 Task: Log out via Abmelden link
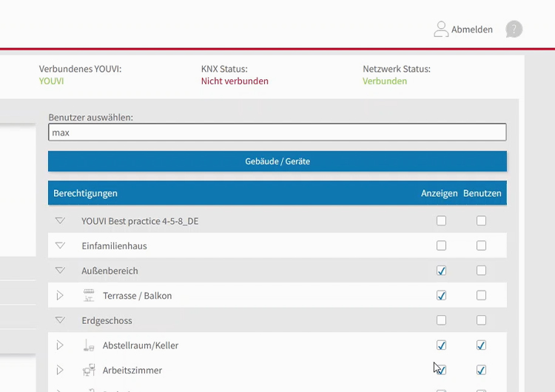[x=472, y=30]
